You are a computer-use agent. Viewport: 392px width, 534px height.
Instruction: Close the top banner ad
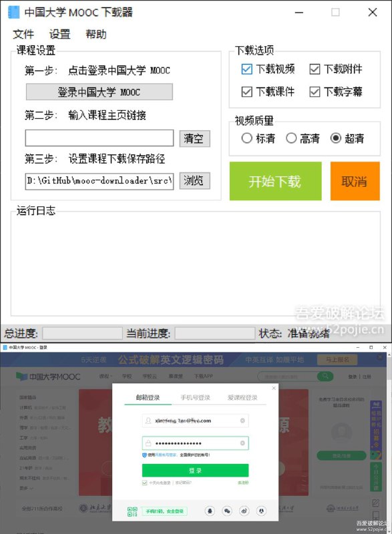[x=380, y=357]
